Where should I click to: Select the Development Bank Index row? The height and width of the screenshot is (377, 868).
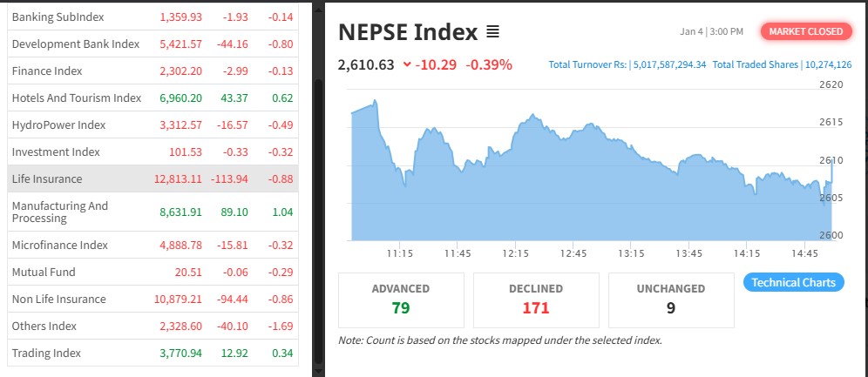(x=153, y=44)
